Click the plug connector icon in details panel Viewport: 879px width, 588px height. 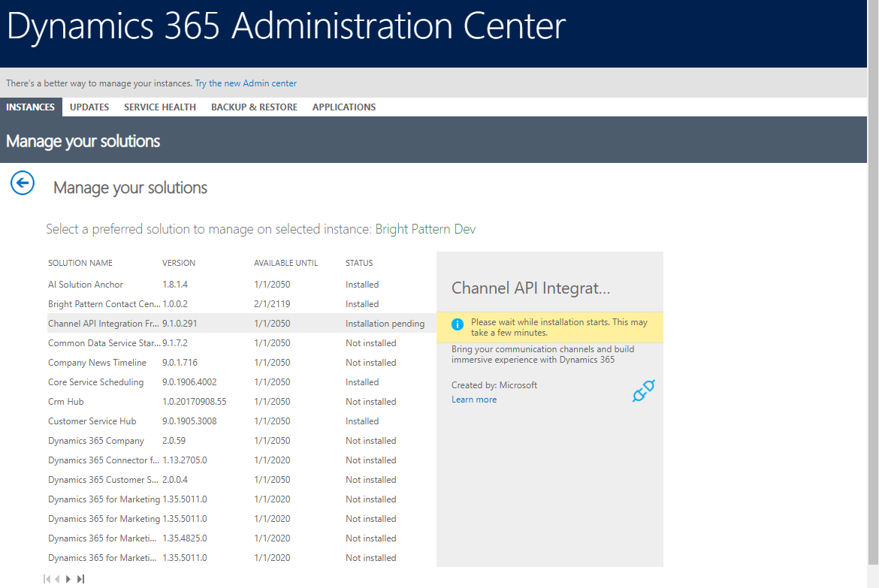(644, 390)
